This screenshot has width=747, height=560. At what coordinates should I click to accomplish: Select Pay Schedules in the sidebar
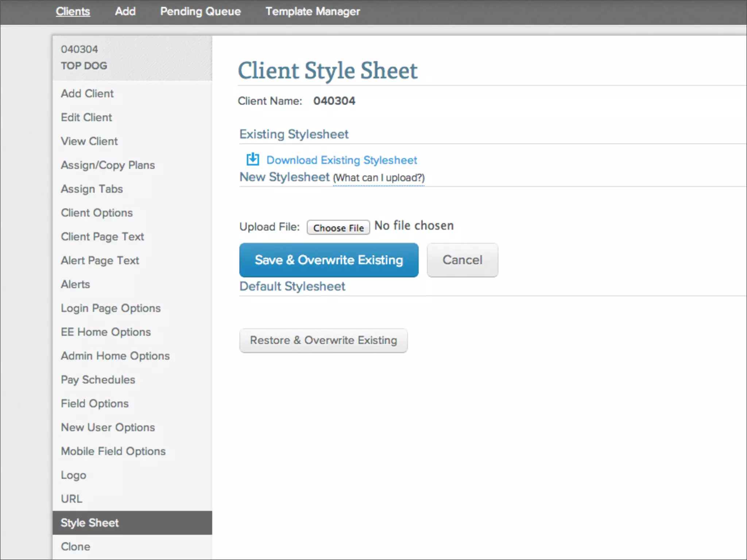coord(98,380)
